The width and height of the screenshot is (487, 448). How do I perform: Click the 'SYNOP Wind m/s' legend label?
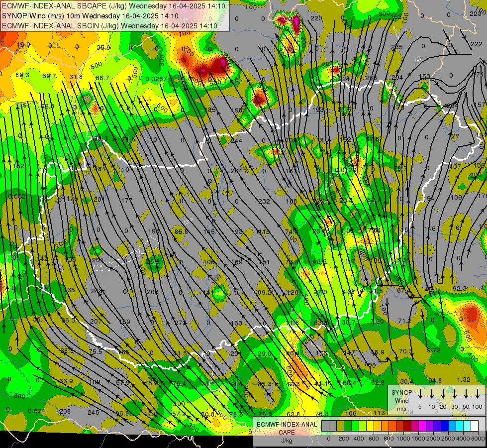(401, 400)
